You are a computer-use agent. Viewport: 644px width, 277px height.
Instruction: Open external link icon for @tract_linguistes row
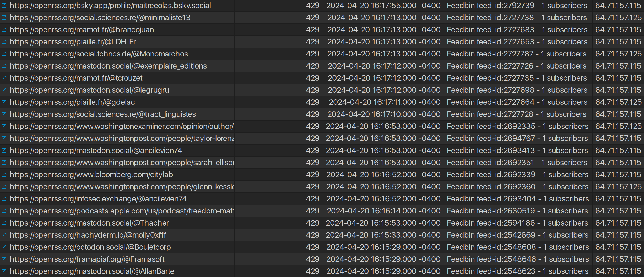coord(4,114)
